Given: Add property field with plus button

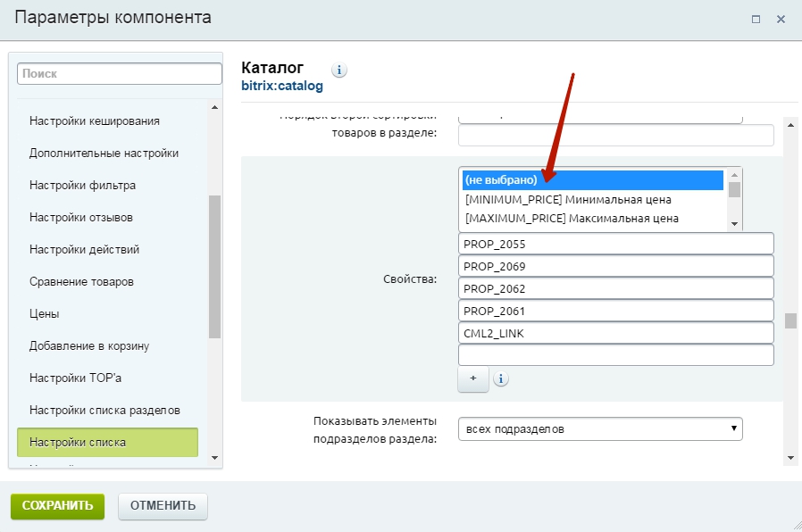Looking at the screenshot, I should tap(473, 379).
